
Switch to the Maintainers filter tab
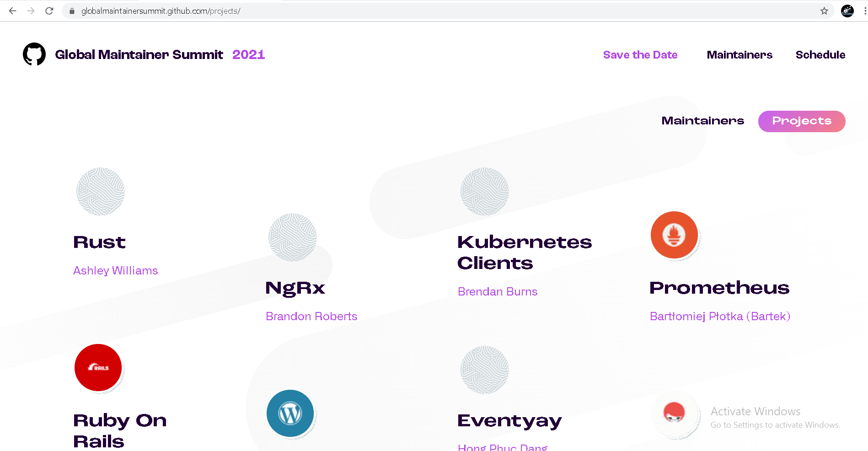pos(703,121)
